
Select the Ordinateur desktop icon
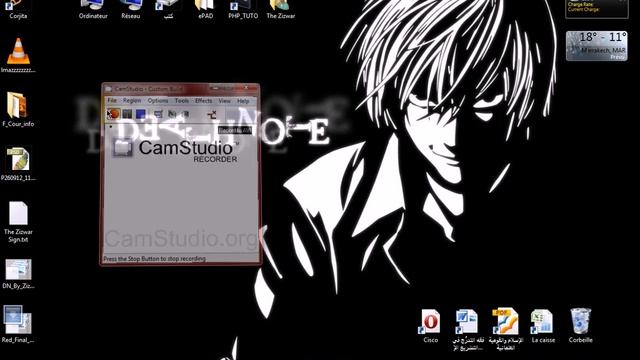[x=93, y=10]
